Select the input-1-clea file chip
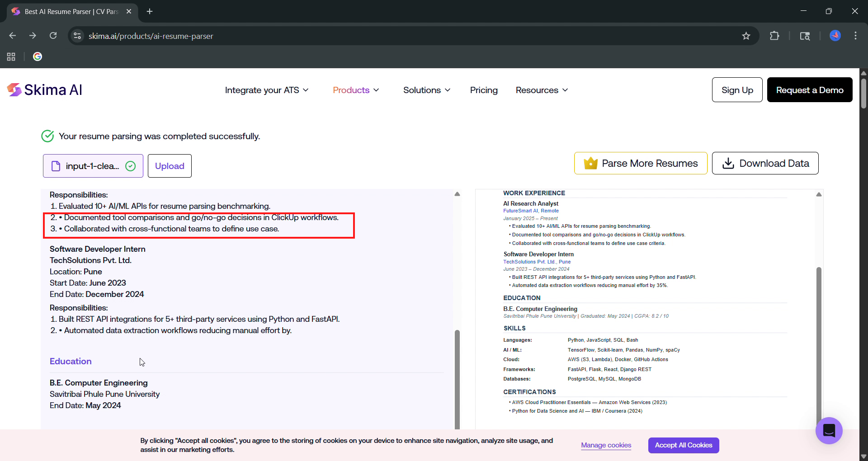The image size is (868, 461). [93, 166]
